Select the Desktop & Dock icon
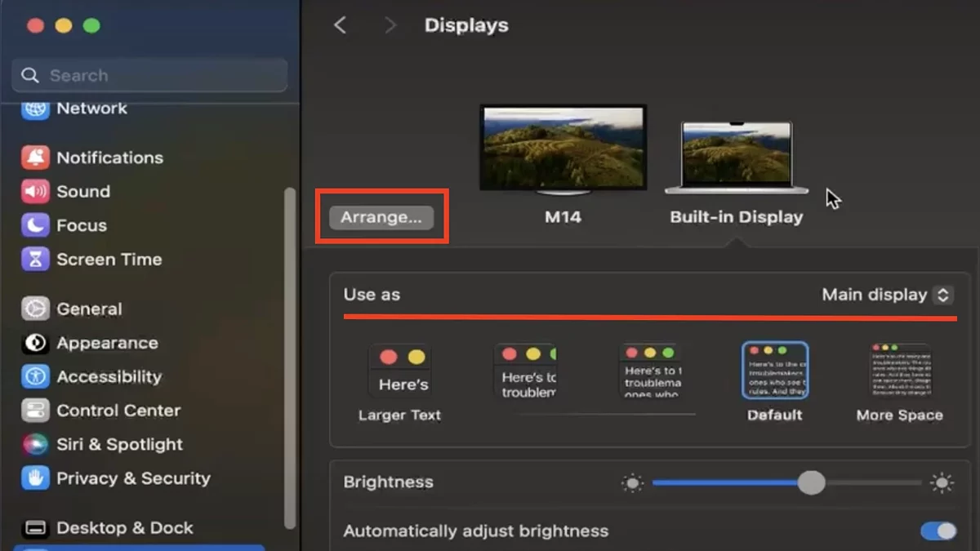Image resolution: width=980 pixels, height=551 pixels. pyautogui.click(x=35, y=528)
